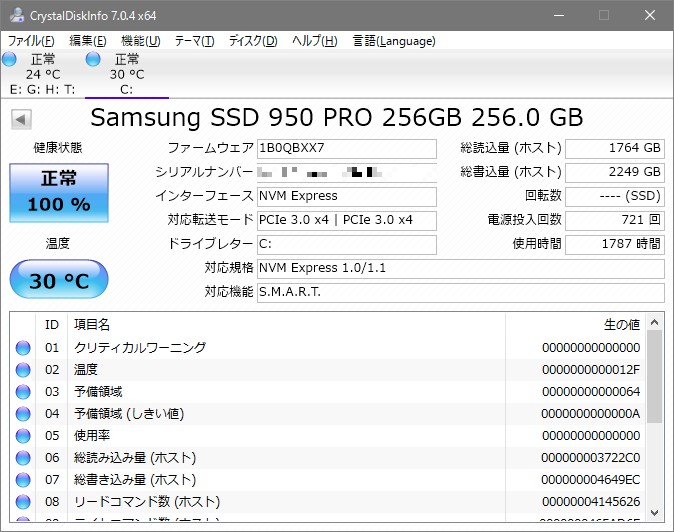
Task: Select the 温度 attribute row
Action: coord(327,370)
